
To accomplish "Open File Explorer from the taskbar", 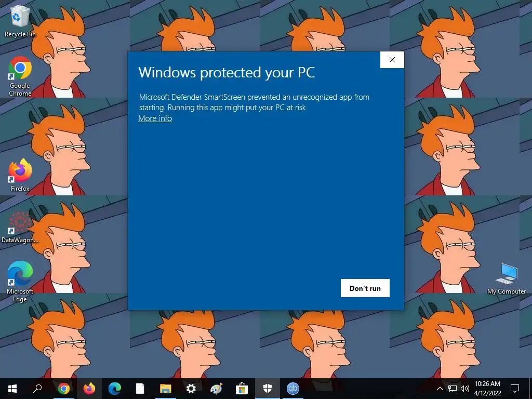I will (x=166, y=389).
